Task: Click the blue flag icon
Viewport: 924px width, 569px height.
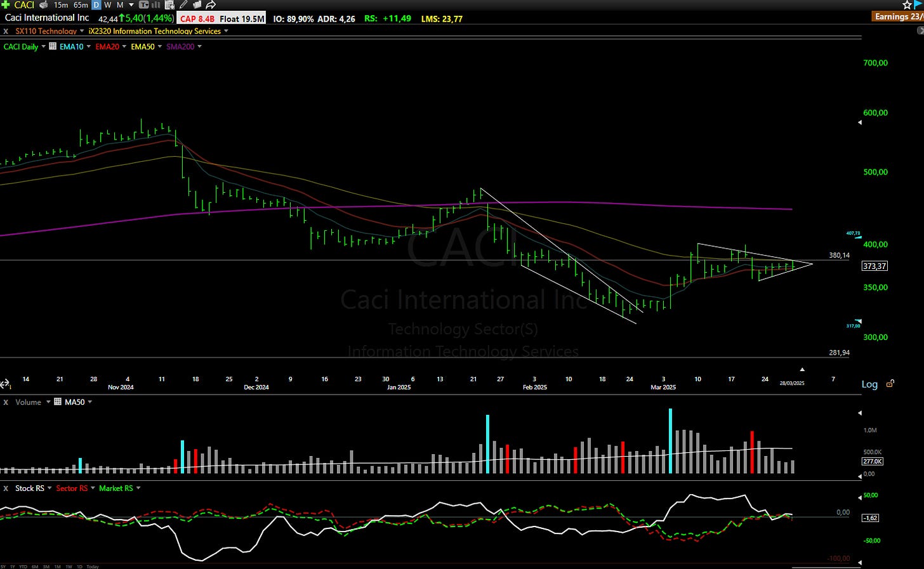Action: [x=918, y=5]
